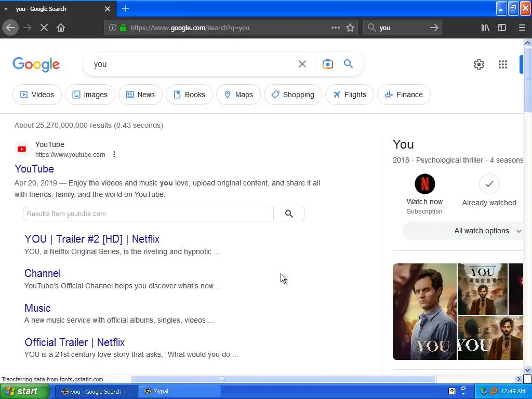Image resolution: width=532 pixels, height=399 pixels.
Task: Switch to Images results
Action: (x=90, y=95)
